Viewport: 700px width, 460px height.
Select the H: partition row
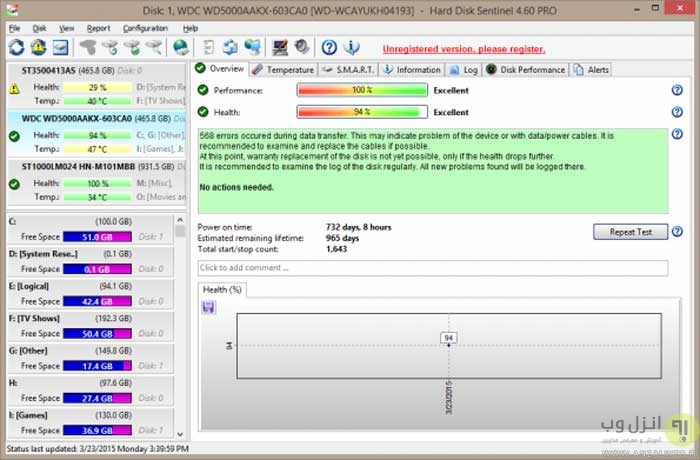click(91, 390)
